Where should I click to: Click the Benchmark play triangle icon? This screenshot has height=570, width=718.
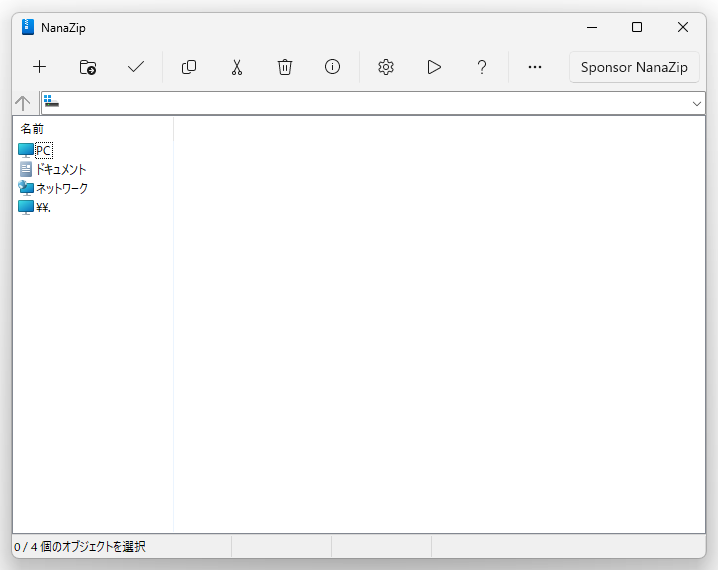[434, 67]
